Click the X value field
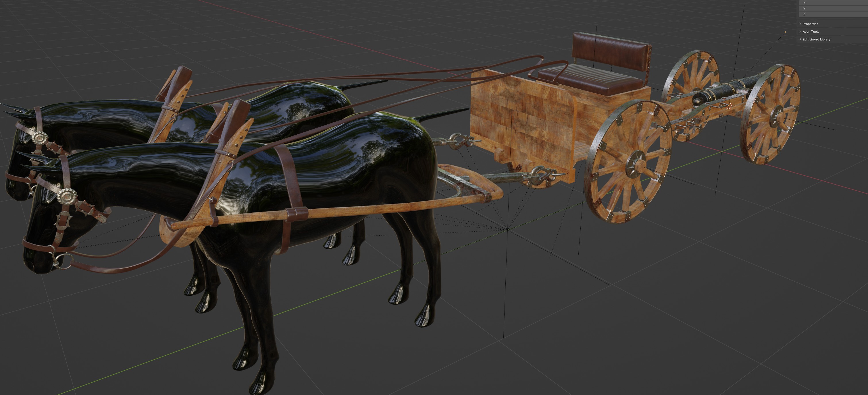Viewport: 868px width, 395px height. [834, 3]
